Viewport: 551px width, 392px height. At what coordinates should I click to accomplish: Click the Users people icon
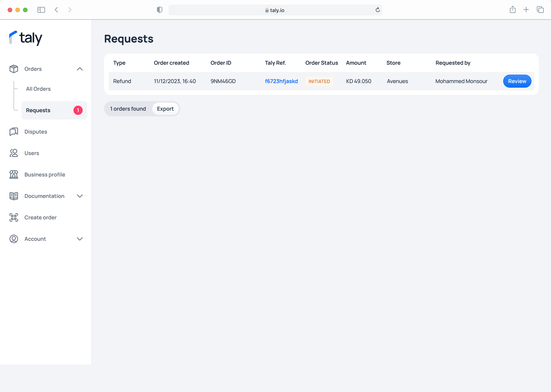coord(14,153)
